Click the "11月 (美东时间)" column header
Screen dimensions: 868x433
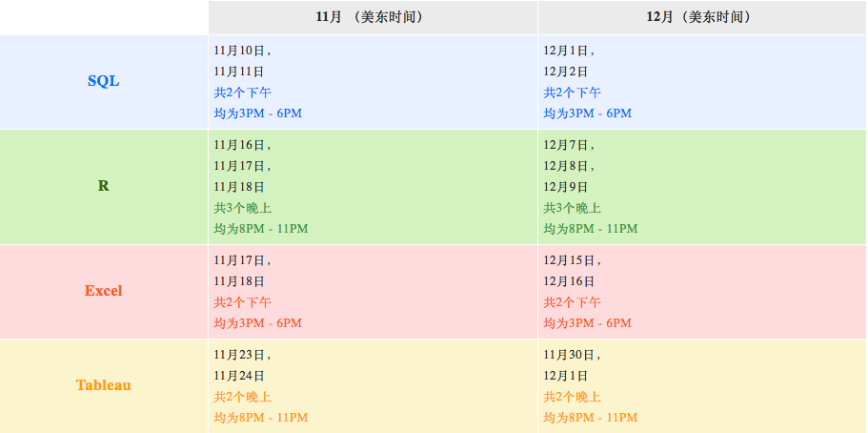click(373, 18)
